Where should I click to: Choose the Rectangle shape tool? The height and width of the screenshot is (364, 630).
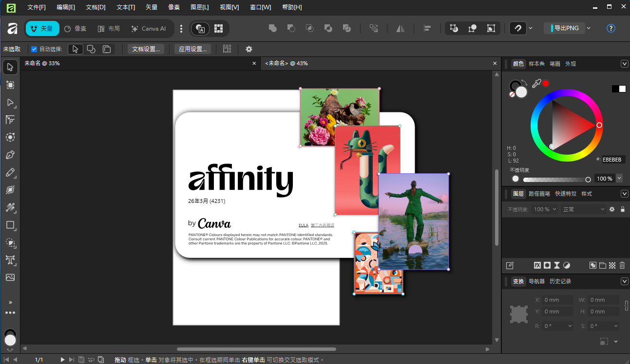[10, 225]
